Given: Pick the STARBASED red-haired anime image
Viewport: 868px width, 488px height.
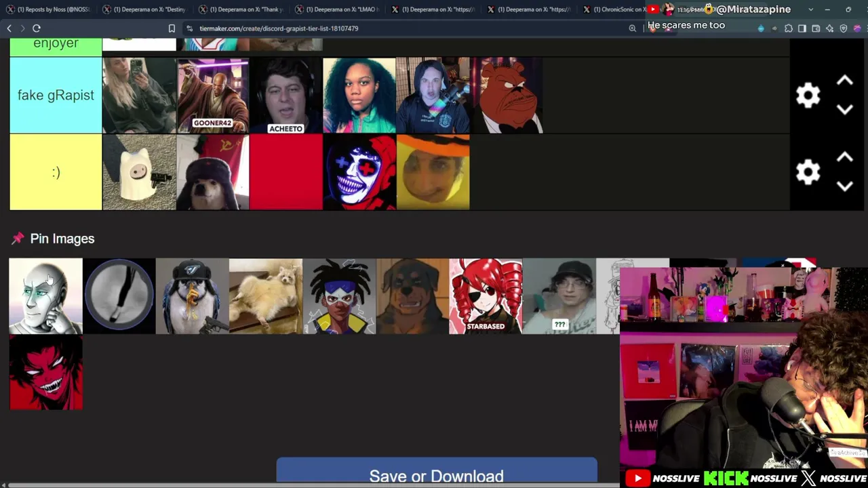Looking at the screenshot, I should 486,296.
